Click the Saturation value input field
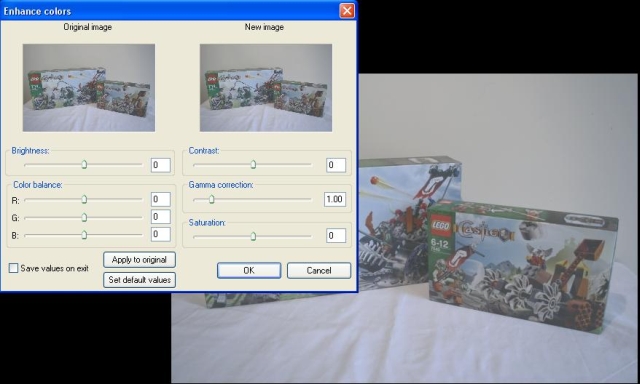This screenshot has height=384, width=640. point(336,235)
